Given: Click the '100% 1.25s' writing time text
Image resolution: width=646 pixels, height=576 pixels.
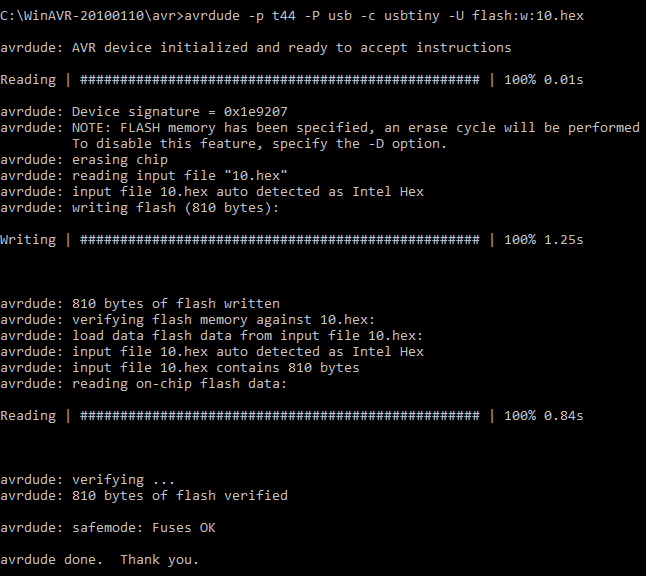Looking at the screenshot, I should pyautogui.click(x=544, y=240).
